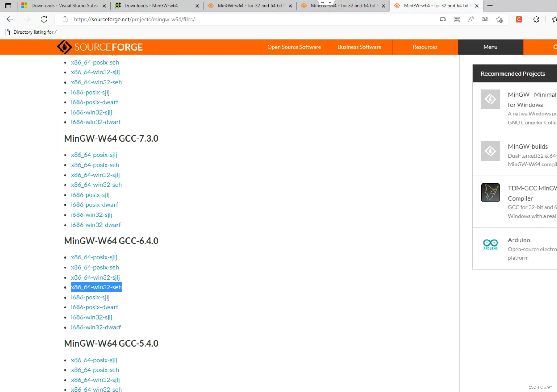Viewport: 557px width, 392px height.
Task: Open highlighted x86_64-win32-seh under GCC-6.4.0
Action: coord(96,287)
